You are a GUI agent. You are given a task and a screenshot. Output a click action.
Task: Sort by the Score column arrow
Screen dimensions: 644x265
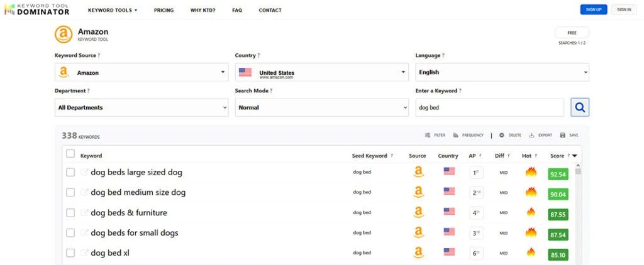pyautogui.click(x=575, y=156)
